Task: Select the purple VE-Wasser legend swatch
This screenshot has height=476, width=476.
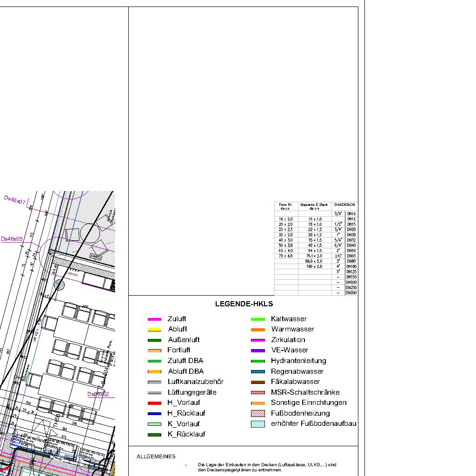Action: [x=258, y=350]
